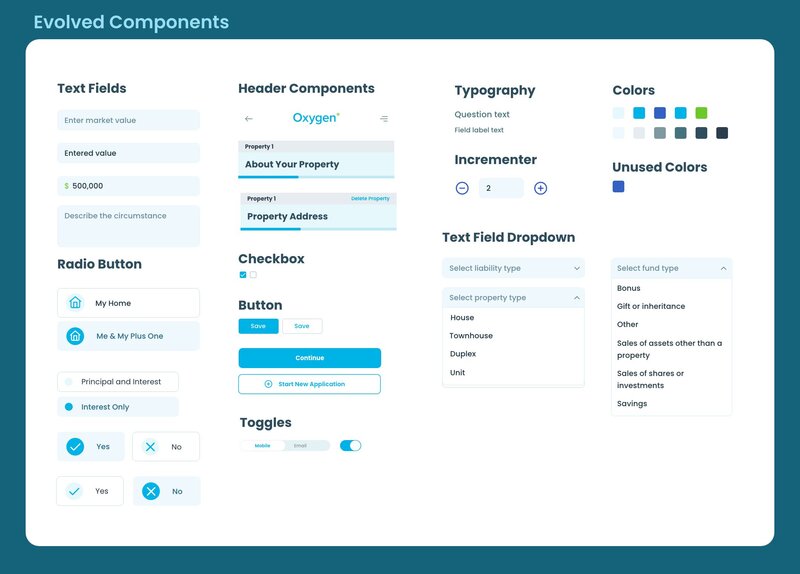Click the plus icon on the incrementer

point(540,188)
